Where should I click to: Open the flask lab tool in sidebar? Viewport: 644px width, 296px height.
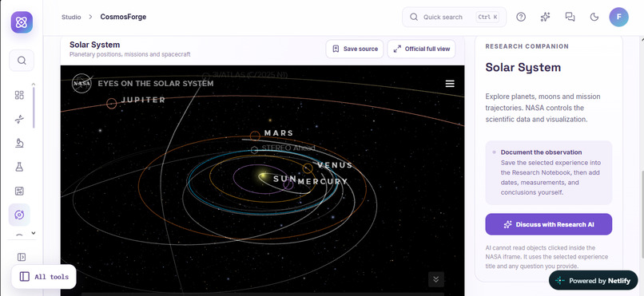19,167
